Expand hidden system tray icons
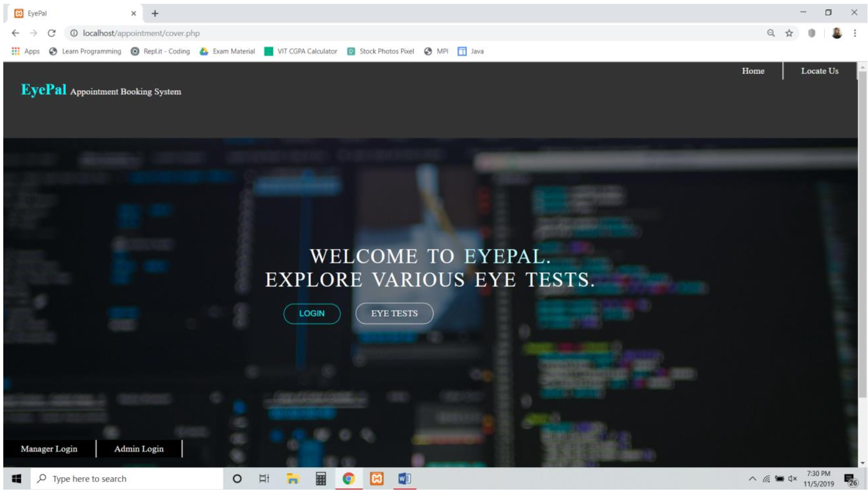Screen dimensions: 868x494 coord(752,479)
